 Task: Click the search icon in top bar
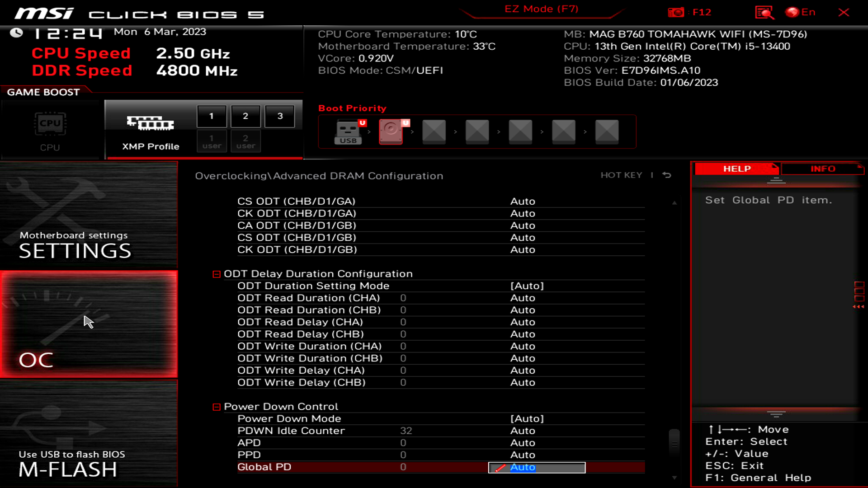(x=765, y=12)
